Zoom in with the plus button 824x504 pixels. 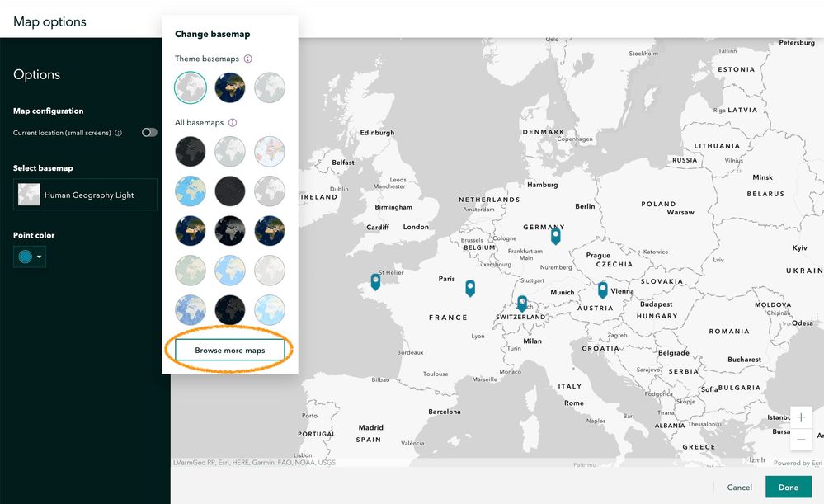point(801,417)
